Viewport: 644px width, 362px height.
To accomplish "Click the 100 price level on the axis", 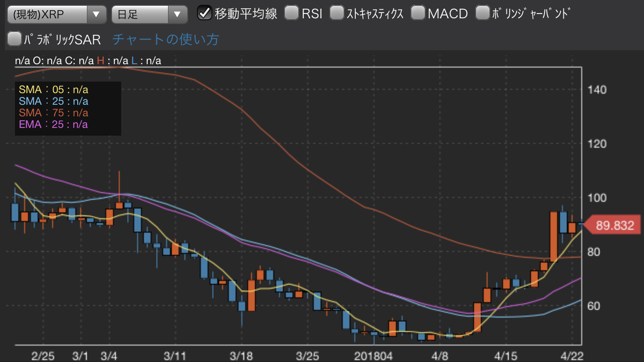I will [x=597, y=198].
